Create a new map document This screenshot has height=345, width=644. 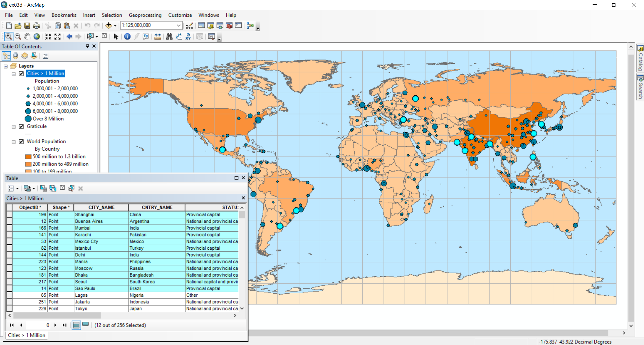[9, 26]
